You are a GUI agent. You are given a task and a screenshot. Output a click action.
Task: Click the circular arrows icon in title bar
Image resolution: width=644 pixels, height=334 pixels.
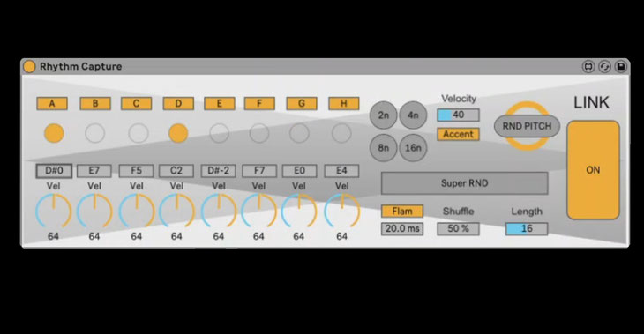pyautogui.click(x=604, y=66)
